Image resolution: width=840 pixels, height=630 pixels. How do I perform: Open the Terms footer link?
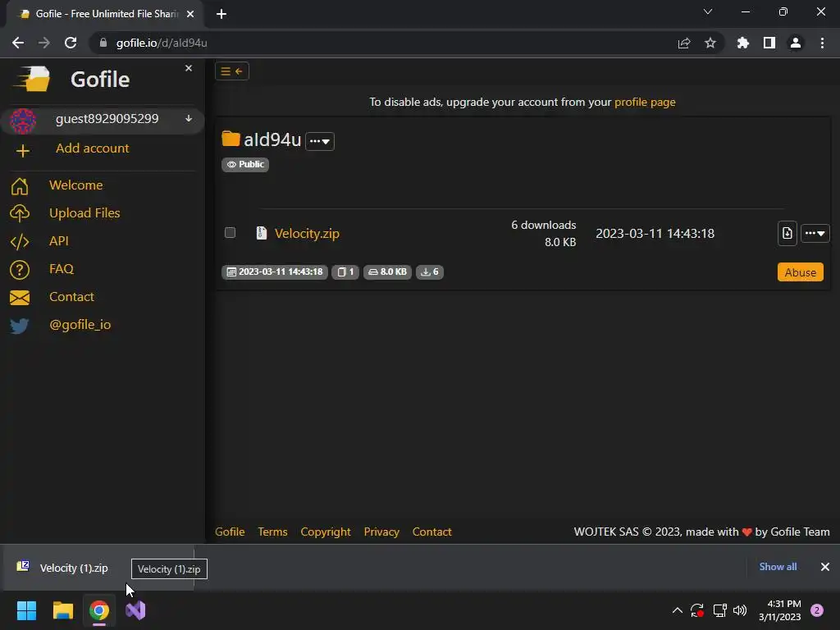pos(272,532)
